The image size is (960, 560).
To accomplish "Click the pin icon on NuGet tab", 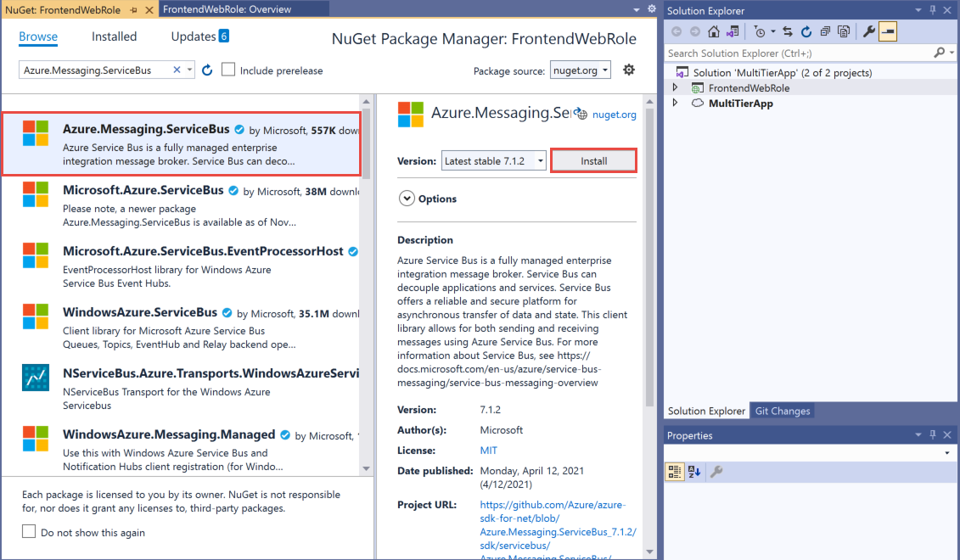I will [133, 10].
